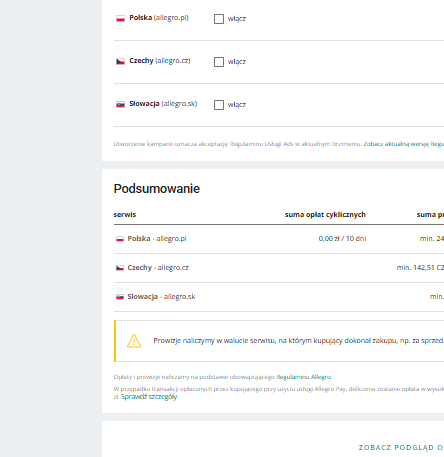Image resolution: width=444 pixels, height=457 pixels.
Task: Click the 'serwis' column header
Action: (x=125, y=215)
